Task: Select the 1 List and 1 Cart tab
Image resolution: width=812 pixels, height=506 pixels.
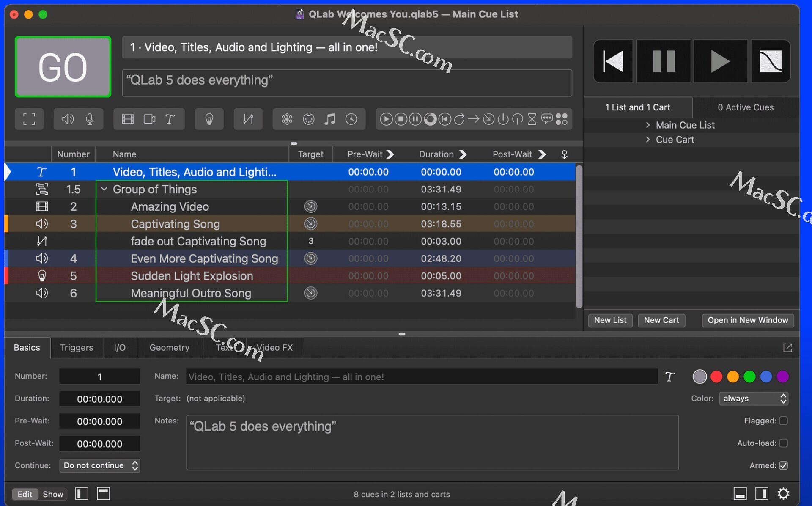Action: pyautogui.click(x=638, y=107)
